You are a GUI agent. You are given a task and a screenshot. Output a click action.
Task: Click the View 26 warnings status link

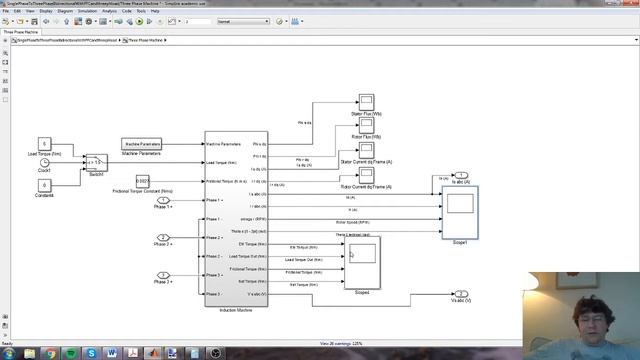point(341,344)
